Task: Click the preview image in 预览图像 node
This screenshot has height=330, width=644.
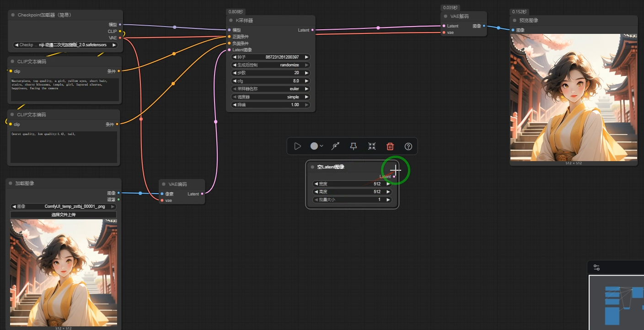Action: [x=573, y=97]
